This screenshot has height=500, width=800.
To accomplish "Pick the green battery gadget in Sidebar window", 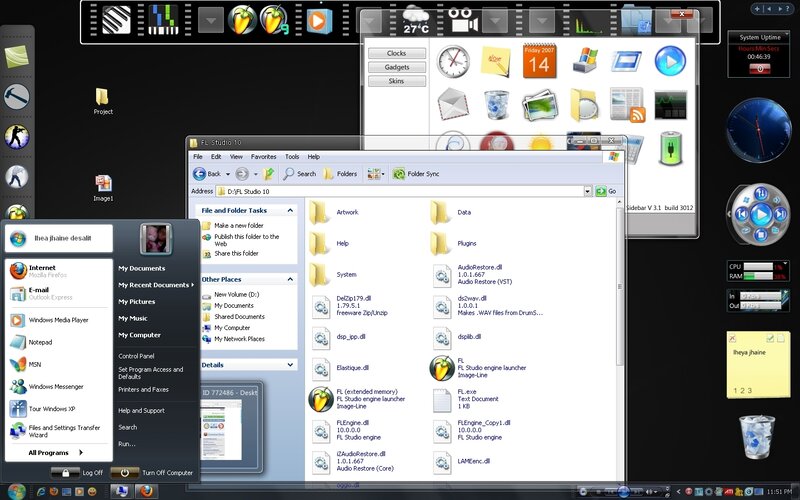I will coord(670,148).
